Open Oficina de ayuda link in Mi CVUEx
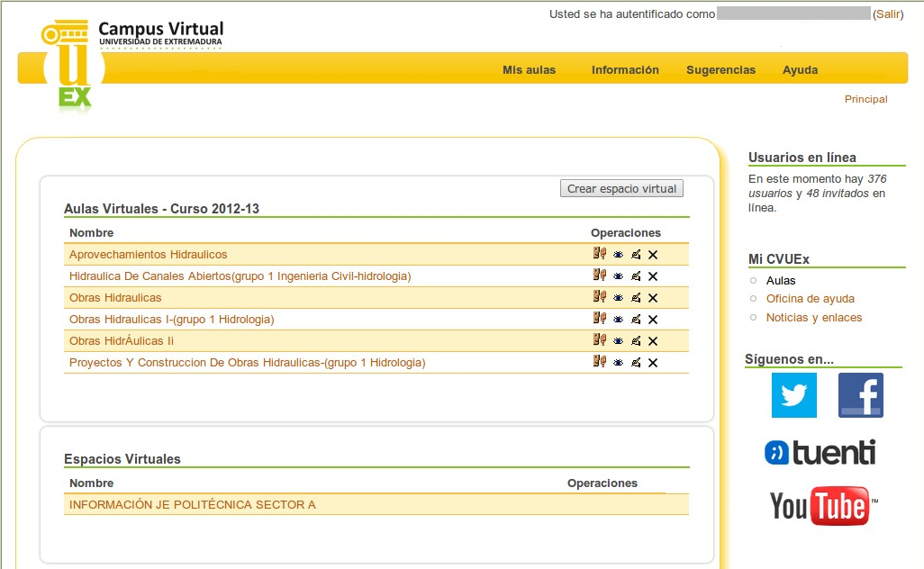 (x=810, y=299)
